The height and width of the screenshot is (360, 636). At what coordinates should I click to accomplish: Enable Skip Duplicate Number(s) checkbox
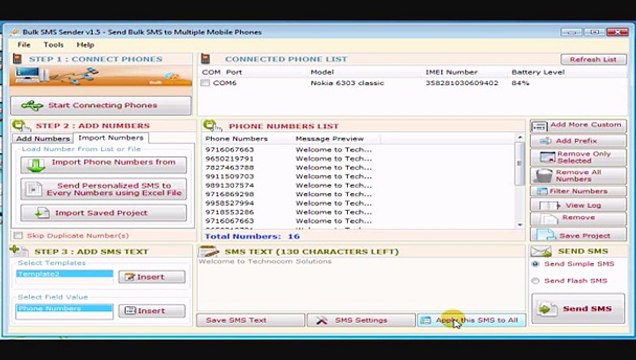click(x=18, y=236)
